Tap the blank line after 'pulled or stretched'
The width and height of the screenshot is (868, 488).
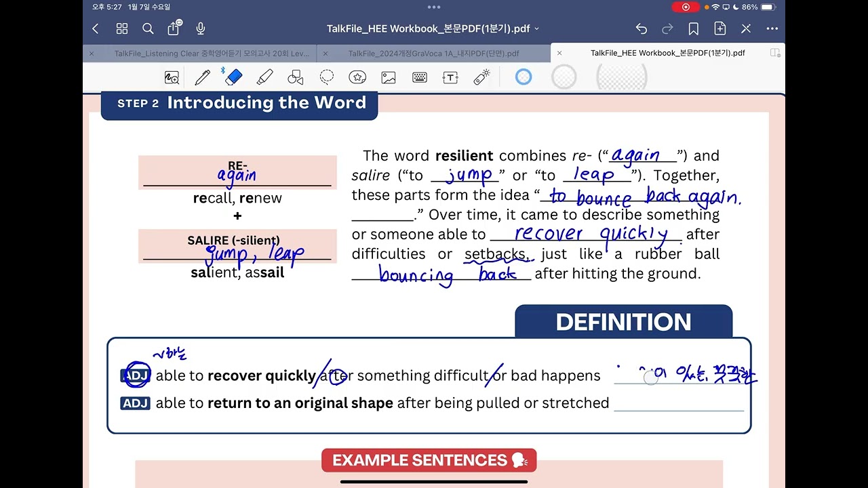[x=679, y=403]
